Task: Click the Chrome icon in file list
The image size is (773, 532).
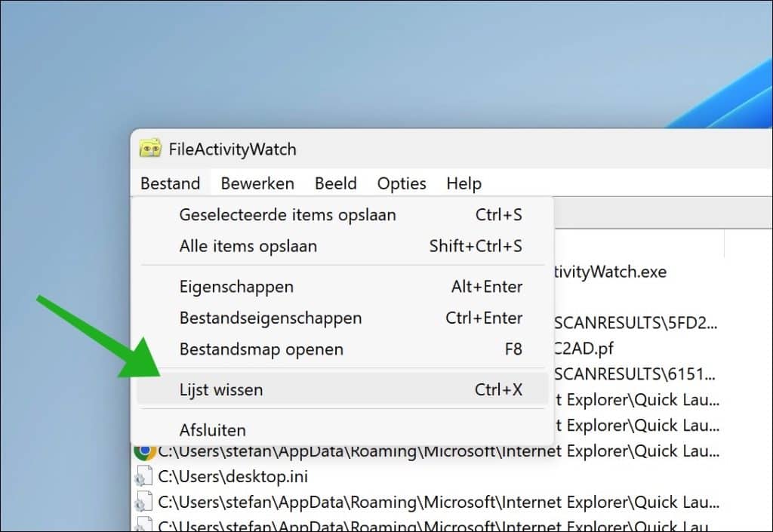Action: coord(144,451)
